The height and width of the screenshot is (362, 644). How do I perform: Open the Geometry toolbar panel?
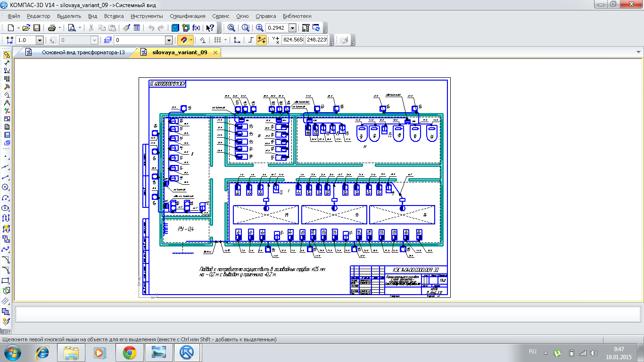click(7, 55)
